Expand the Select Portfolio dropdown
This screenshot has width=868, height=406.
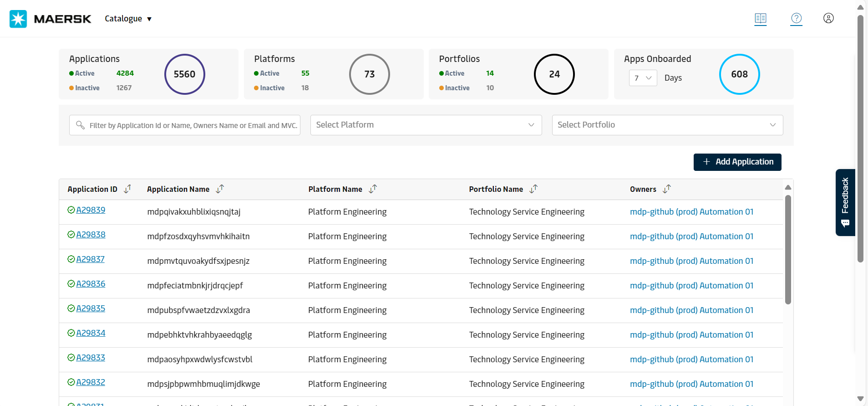point(667,125)
